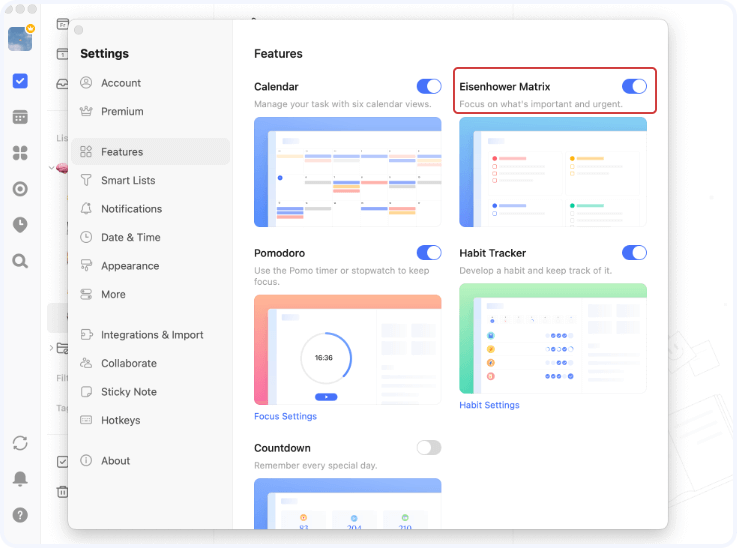Click the Collaborate people icon

pos(86,363)
